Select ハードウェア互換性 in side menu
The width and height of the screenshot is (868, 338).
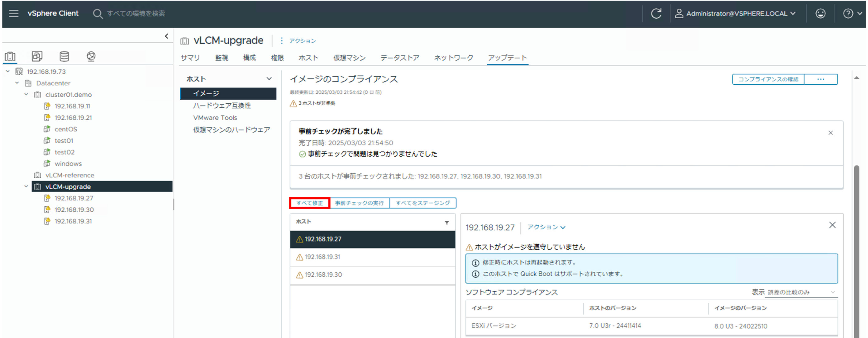click(222, 106)
